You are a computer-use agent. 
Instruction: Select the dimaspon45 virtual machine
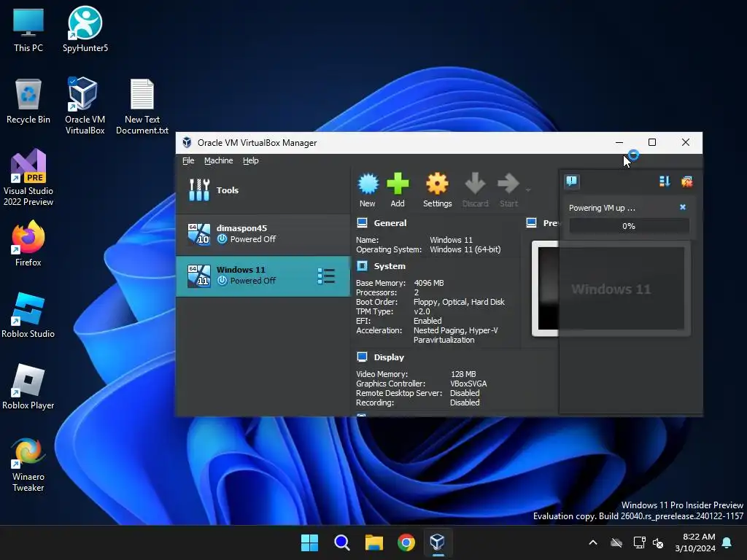pyautogui.click(x=263, y=234)
